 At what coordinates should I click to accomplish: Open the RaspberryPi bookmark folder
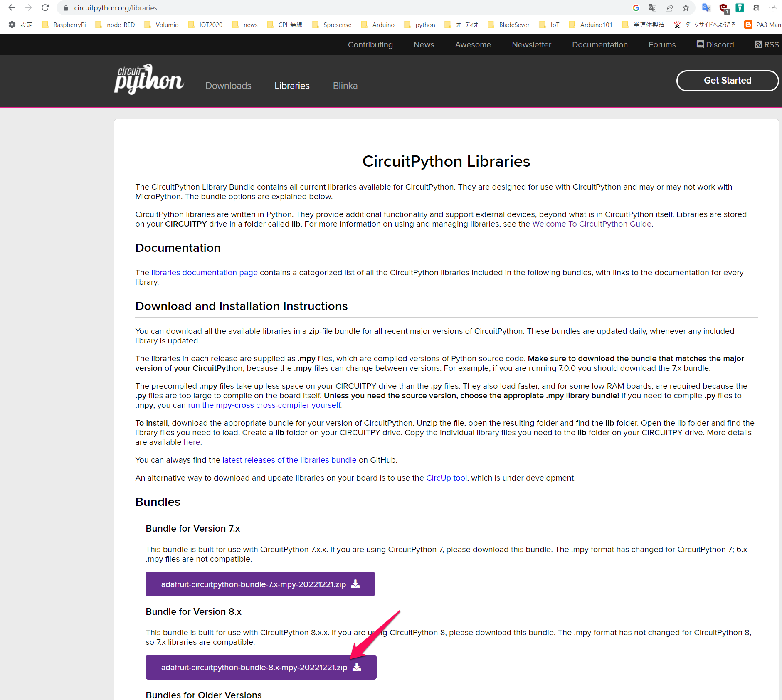(x=64, y=25)
